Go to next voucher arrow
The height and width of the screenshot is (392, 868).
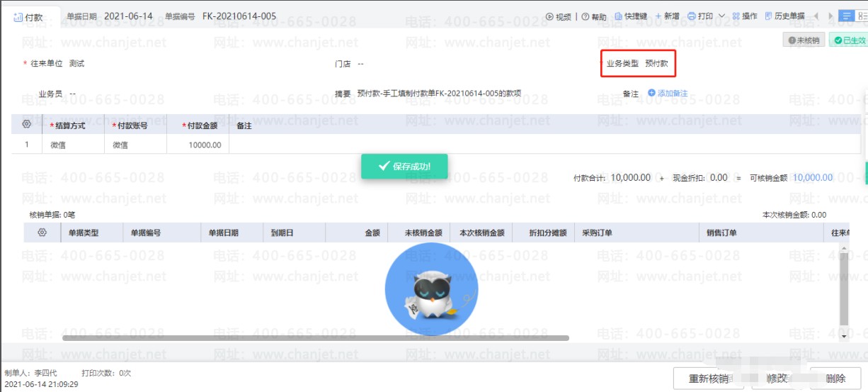pos(831,16)
